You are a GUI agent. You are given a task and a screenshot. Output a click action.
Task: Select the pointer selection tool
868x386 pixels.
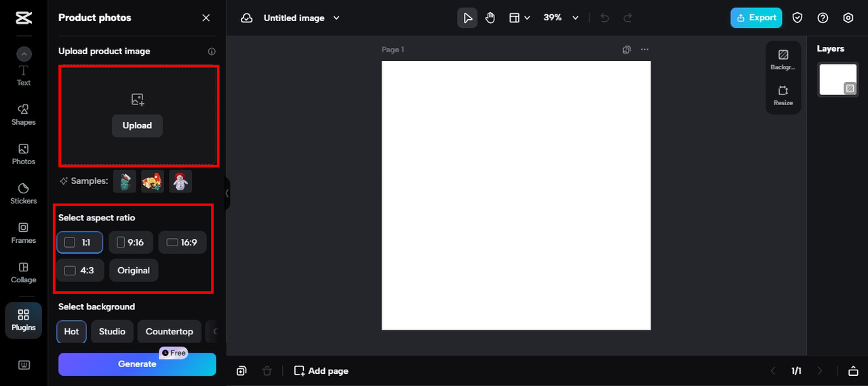pyautogui.click(x=467, y=18)
